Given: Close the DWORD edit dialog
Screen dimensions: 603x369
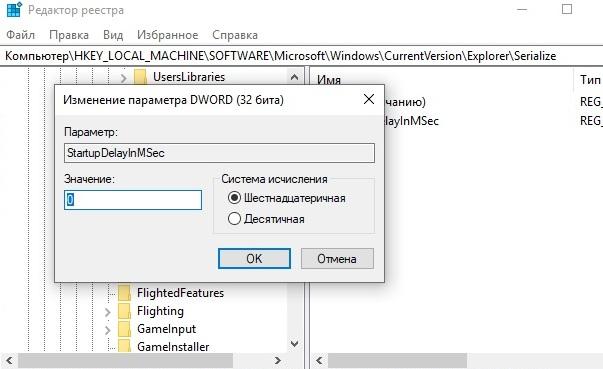Looking at the screenshot, I should click(369, 99).
